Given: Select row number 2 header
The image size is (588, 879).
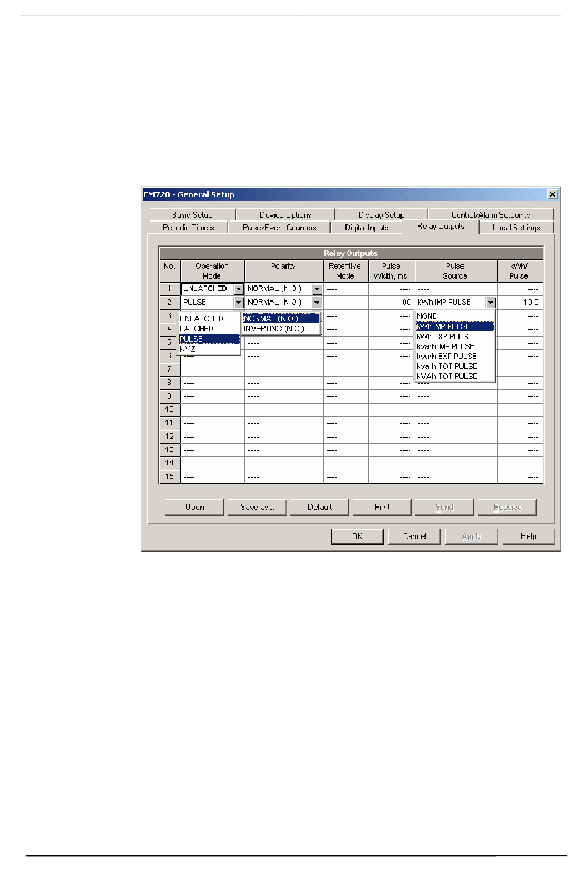Looking at the screenshot, I should pyautogui.click(x=170, y=302).
